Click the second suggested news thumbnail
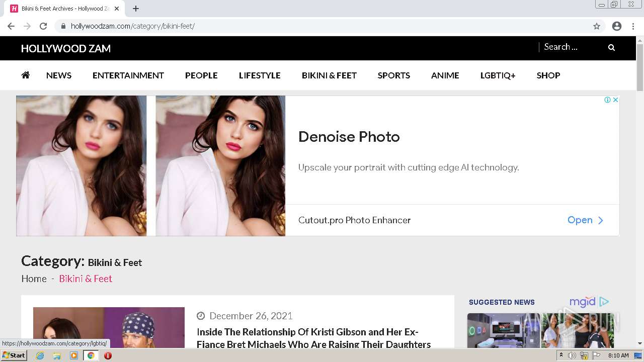The width and height of the screenshot is (644, 362). pos(578,331)
